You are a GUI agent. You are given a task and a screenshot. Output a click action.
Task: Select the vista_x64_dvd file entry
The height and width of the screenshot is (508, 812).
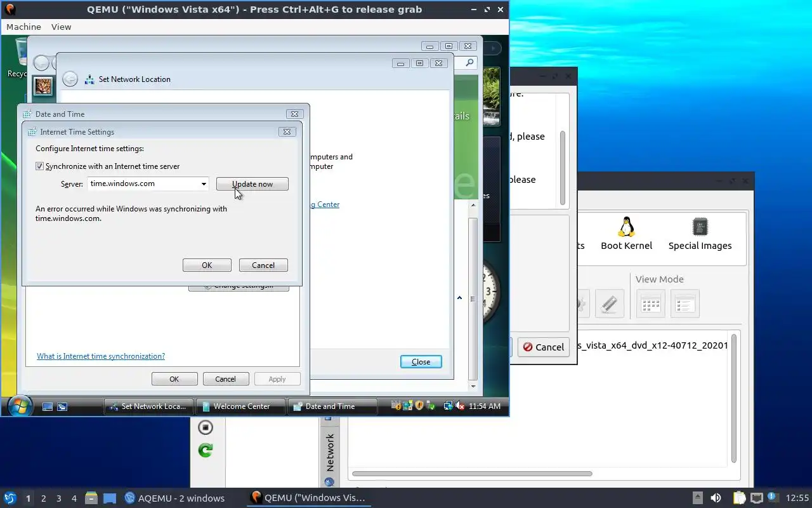[654, 346]
